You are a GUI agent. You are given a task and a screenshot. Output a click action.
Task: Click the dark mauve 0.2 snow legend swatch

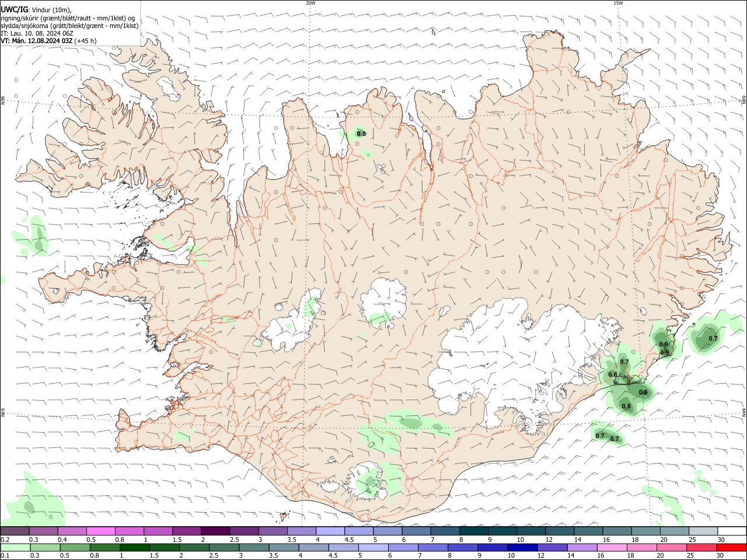pyautogui.click(x=15, y=531)
